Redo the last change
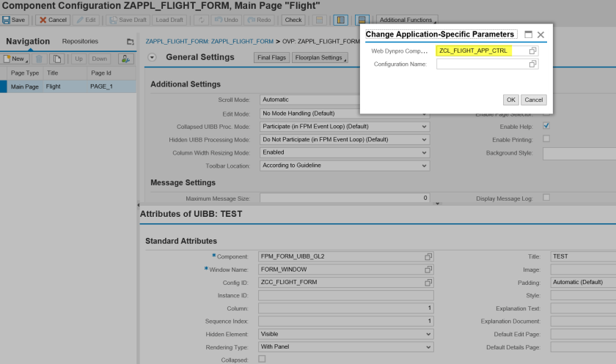 (x=258, y=20)
